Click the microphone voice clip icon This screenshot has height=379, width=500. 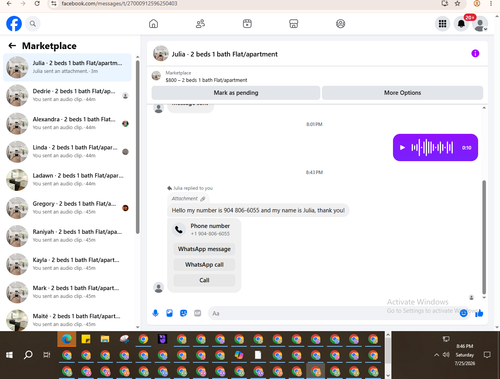155,313
